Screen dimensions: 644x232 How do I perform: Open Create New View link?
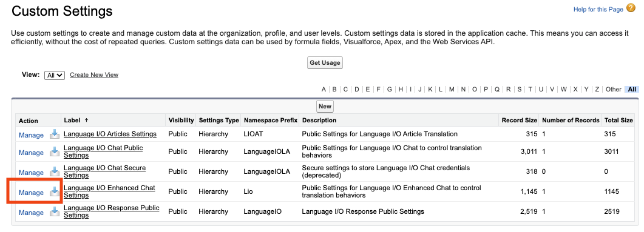coord(94,75)
